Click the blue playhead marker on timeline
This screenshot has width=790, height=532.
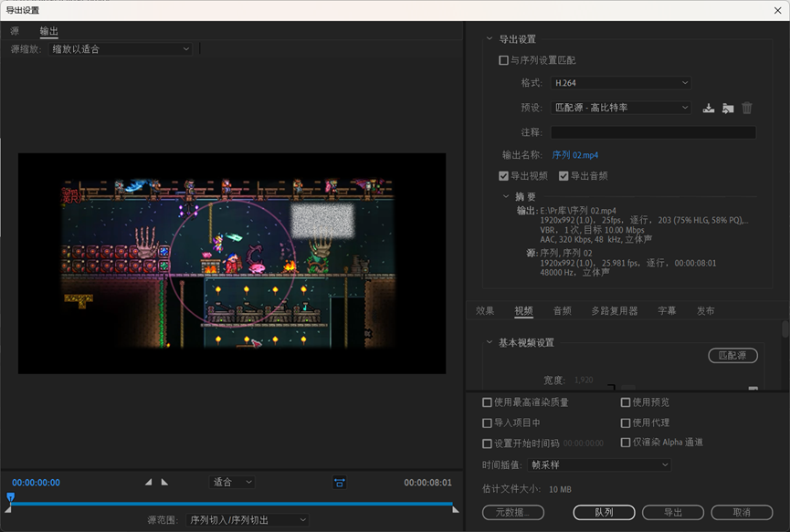coord(10,498)
